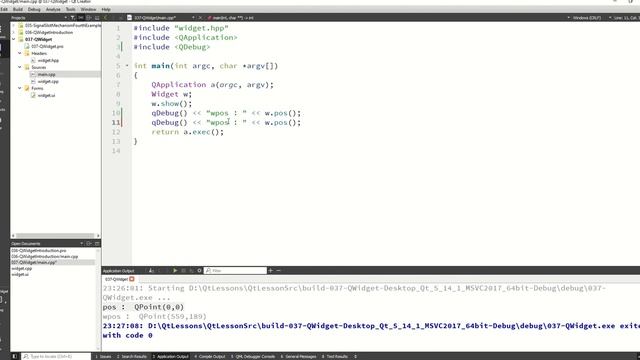The image size is (640, 360).
Task: Open the Debug menu
Action: tap(34, 9)
